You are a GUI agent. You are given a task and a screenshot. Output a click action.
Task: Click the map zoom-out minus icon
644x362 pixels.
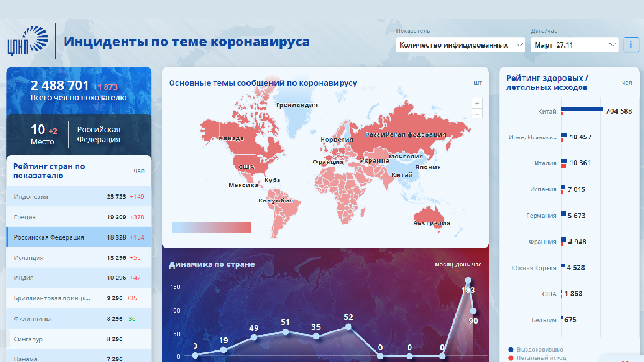[476, 114]
